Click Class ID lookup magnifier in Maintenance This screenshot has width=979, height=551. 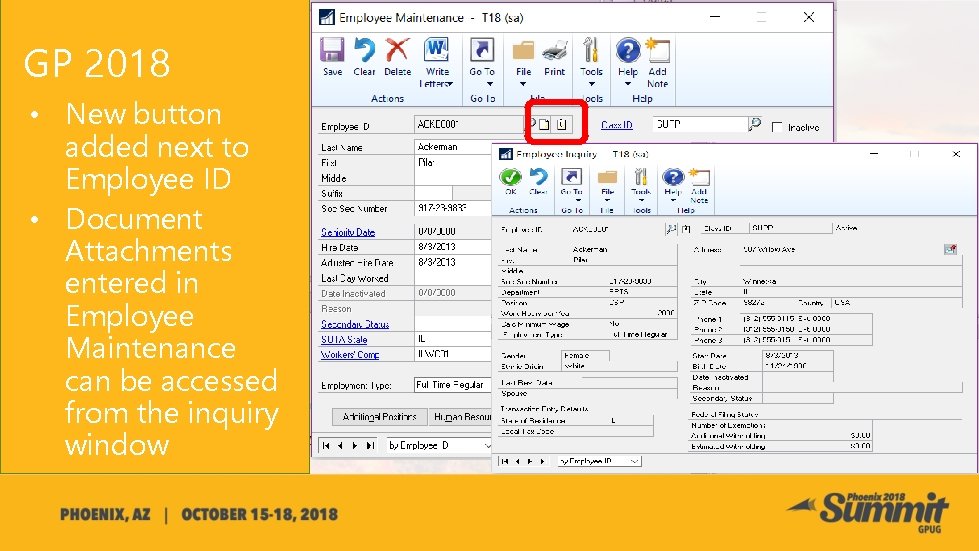(755, 124)
